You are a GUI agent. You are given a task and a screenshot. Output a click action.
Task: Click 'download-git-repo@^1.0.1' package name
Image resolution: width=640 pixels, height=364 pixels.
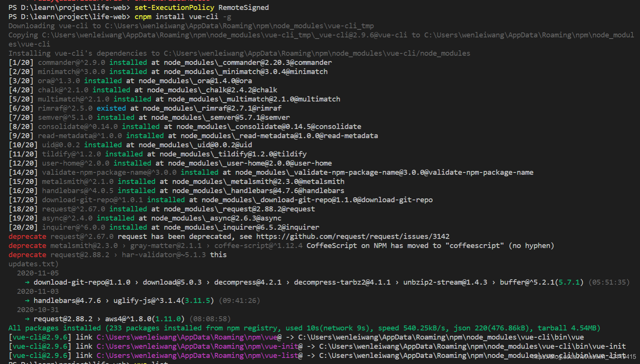coord(92,200)
